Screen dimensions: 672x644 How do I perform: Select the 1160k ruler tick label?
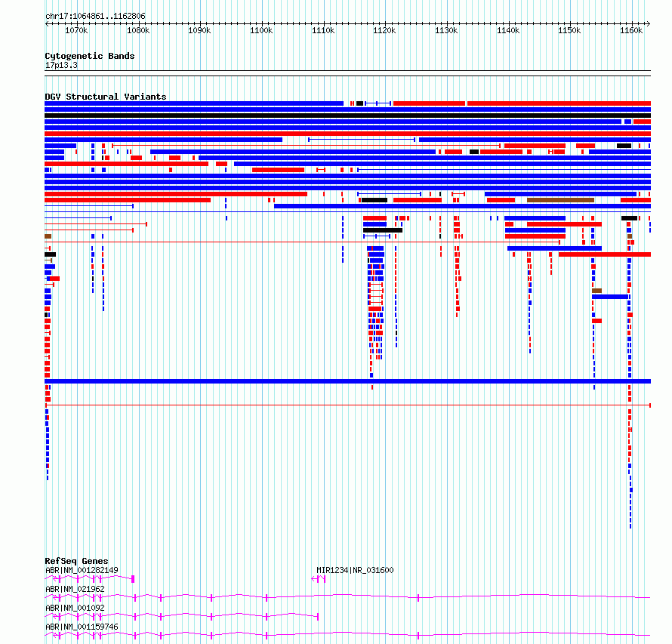coord(631,30)
